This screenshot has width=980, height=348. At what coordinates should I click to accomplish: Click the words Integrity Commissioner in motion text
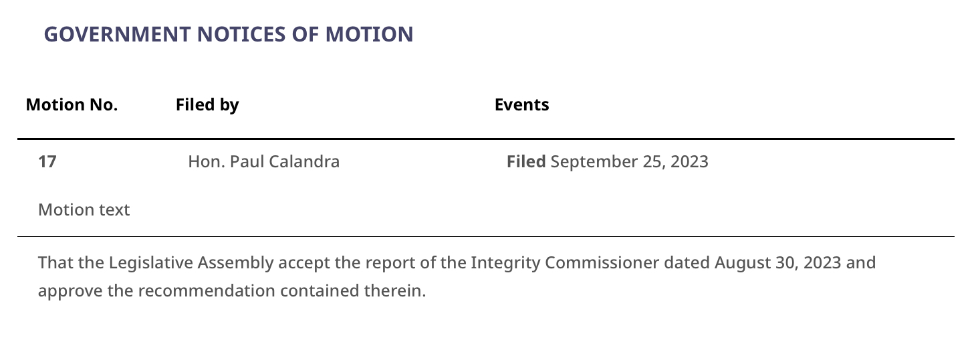coord(565,262)
